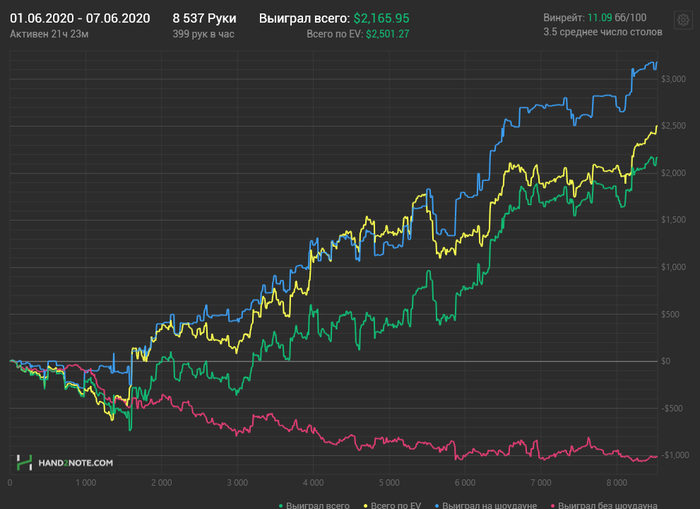700x509 pixels.
Task: Toggle the green 'Выиграл всего' legend entry
Action: click(314, 505)
